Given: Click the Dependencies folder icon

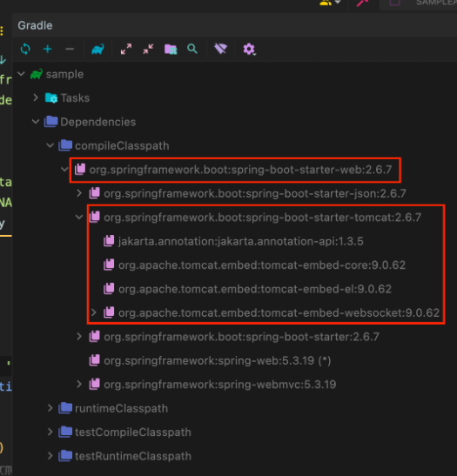Looking at the screenshot, I should click(50, 122).
